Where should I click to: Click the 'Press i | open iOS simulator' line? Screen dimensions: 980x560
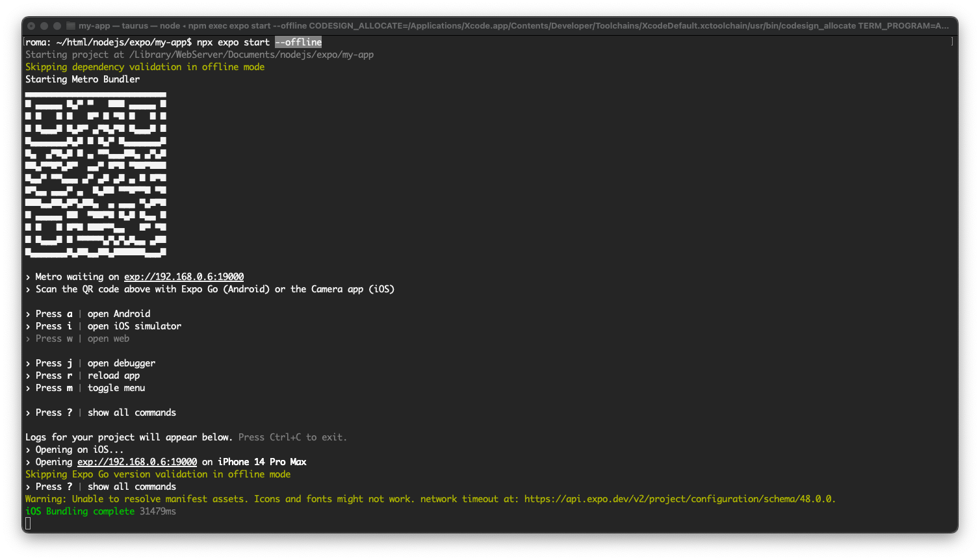103,326
